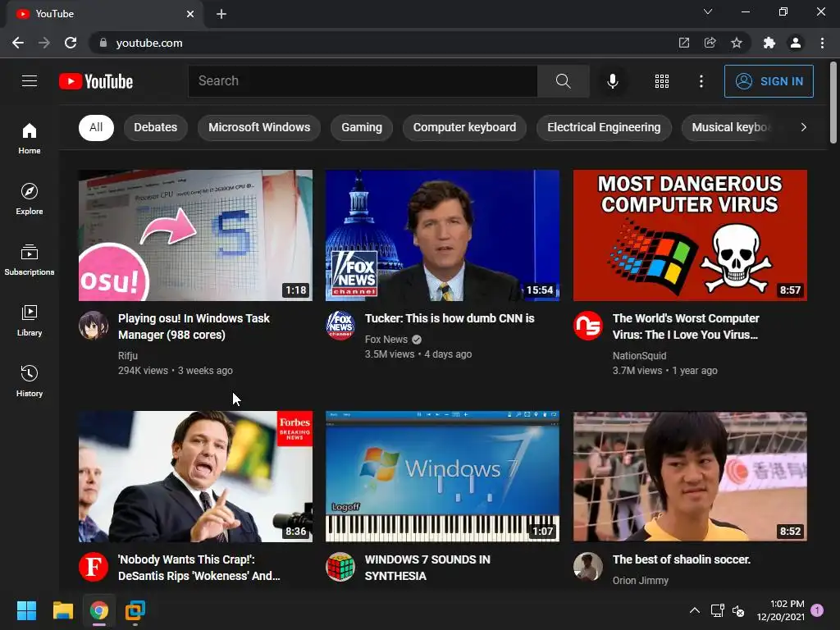The height and width of the screenshot is (630, 840).
Task: Show hidden system tray icons
Action: (694, 610)
